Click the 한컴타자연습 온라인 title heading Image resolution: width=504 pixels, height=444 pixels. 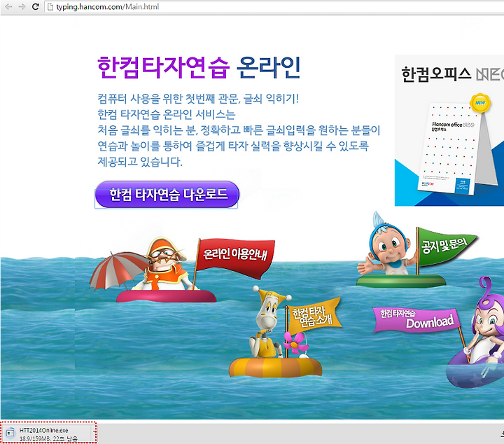tap(199, 67)
